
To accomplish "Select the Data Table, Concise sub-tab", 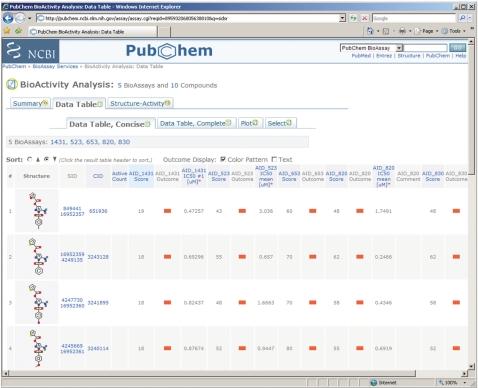I will [x=110, y=124].
